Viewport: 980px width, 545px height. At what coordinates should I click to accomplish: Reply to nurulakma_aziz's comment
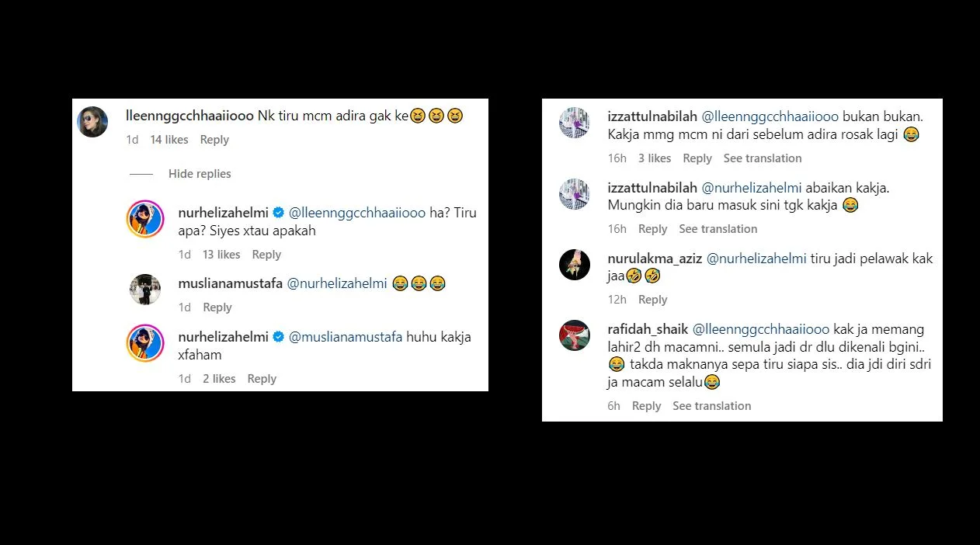point(652,300)
